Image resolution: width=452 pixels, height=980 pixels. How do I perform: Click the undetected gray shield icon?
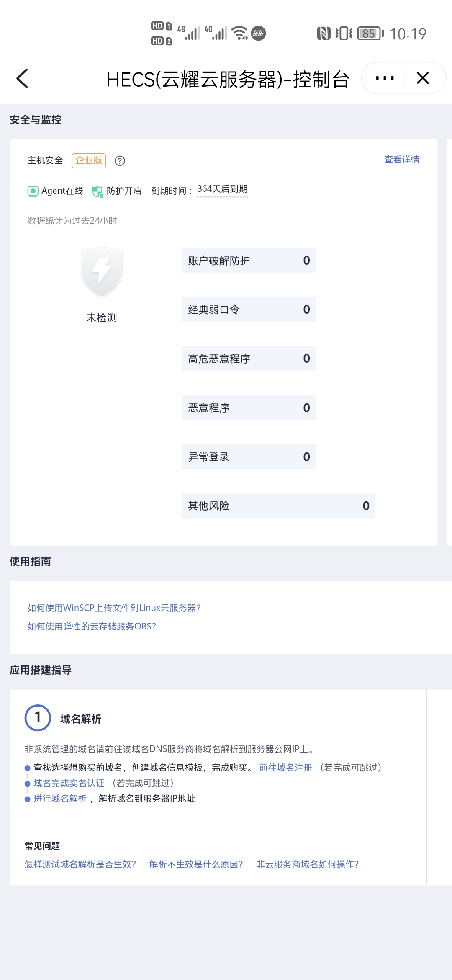[x=102, y=272]
